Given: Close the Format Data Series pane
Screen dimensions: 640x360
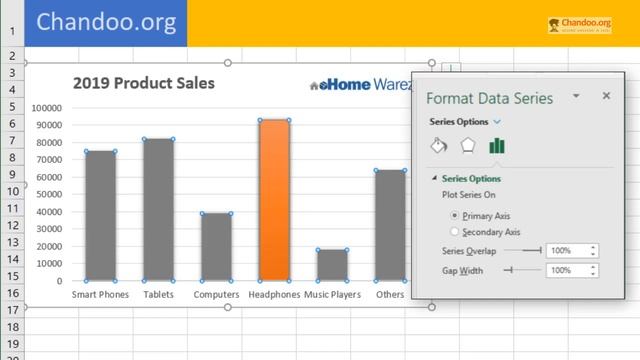Looking at the screenshot, I should (x=606, y=96).
